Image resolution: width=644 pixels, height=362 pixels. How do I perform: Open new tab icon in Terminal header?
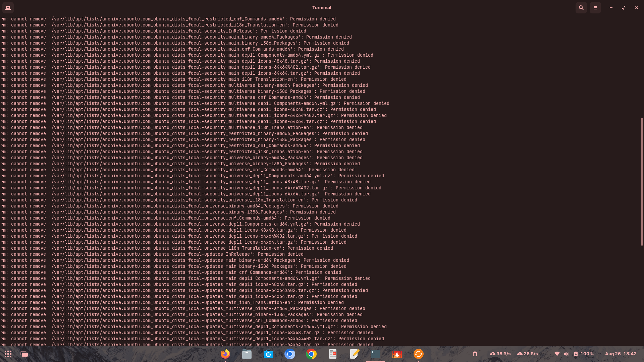tap(8, 7)
